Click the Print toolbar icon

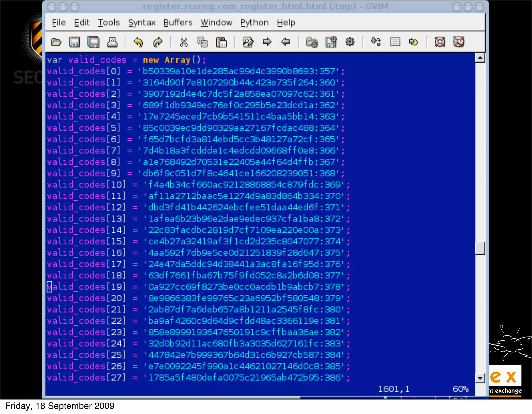click(112, 42)
